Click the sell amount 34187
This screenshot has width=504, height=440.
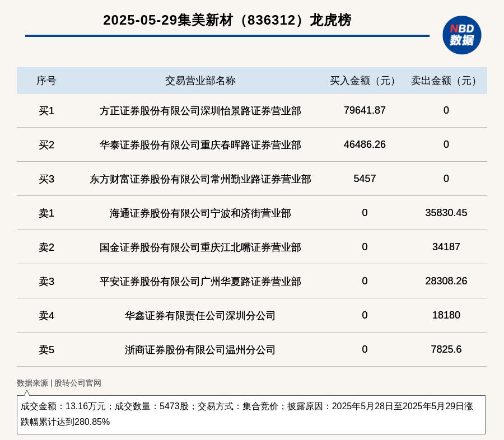(446, 246)
